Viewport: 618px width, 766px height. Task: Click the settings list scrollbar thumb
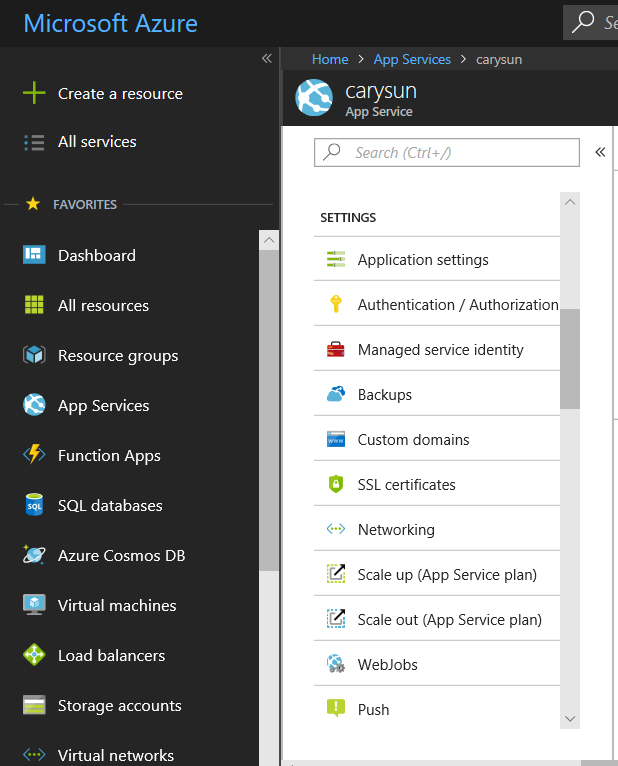pos(570,359)
